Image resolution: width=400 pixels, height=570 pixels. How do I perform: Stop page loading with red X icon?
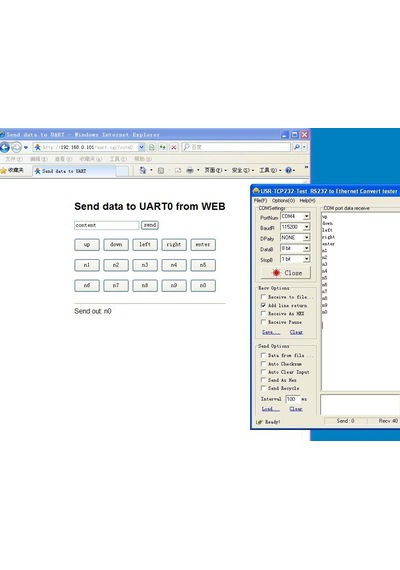(174, 147)
